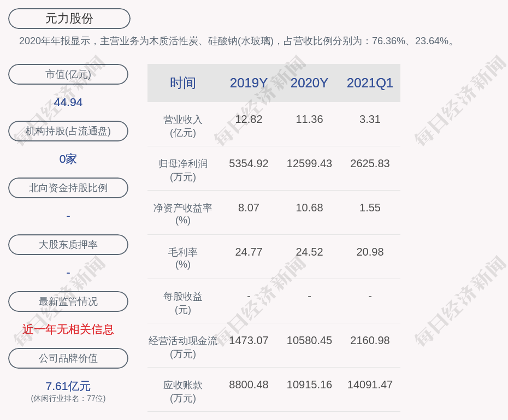Click the 最新监管情况 pill
This screenshot has height=420, width=508.
pyautogui.click(x=68, y=301)
